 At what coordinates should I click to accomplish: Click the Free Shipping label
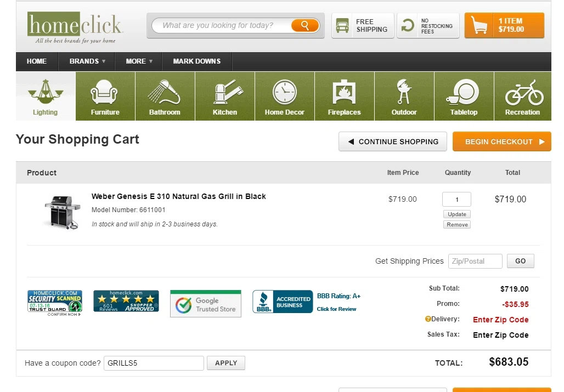[x=371, y=26]
